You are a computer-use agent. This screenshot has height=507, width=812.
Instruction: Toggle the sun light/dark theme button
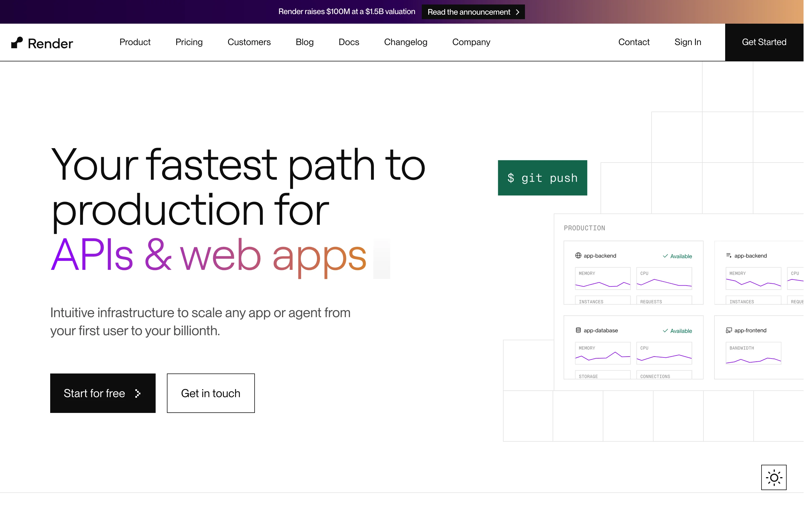(773, 477)
